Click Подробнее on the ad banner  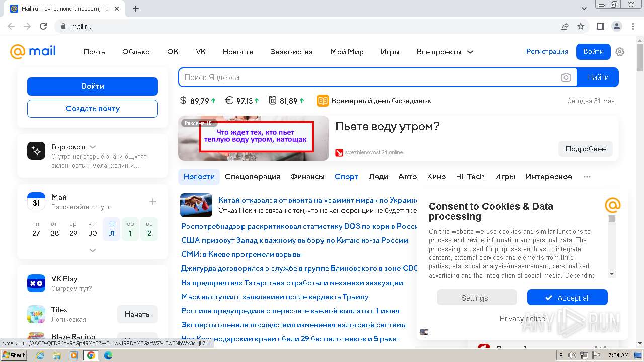point(586,149)
